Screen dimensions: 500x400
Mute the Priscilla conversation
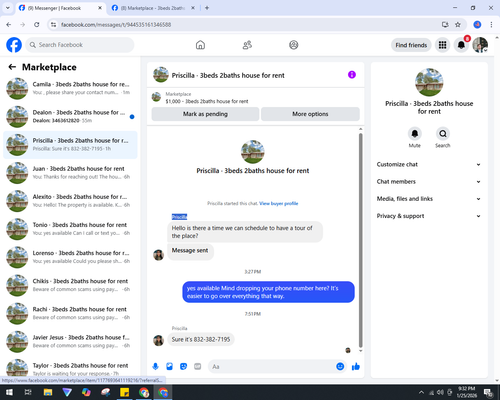pos(415,134)
